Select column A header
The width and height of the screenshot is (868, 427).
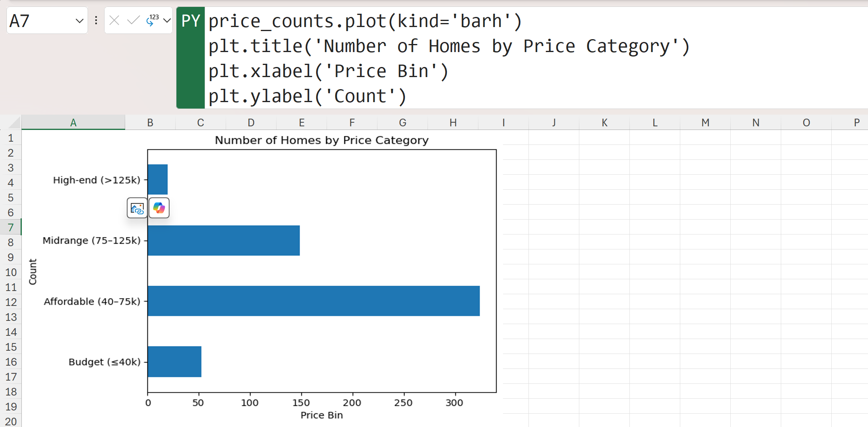(x=73, y=123)
